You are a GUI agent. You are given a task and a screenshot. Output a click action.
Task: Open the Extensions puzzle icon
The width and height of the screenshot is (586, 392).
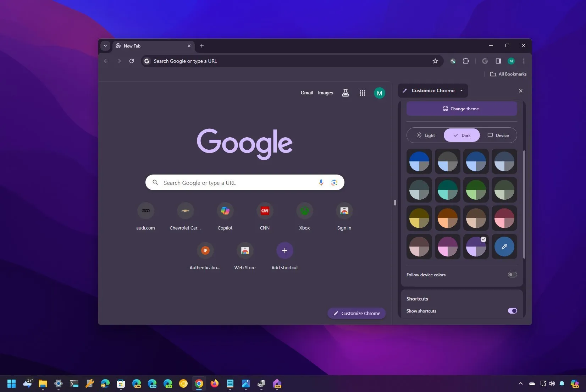point(466,61)
